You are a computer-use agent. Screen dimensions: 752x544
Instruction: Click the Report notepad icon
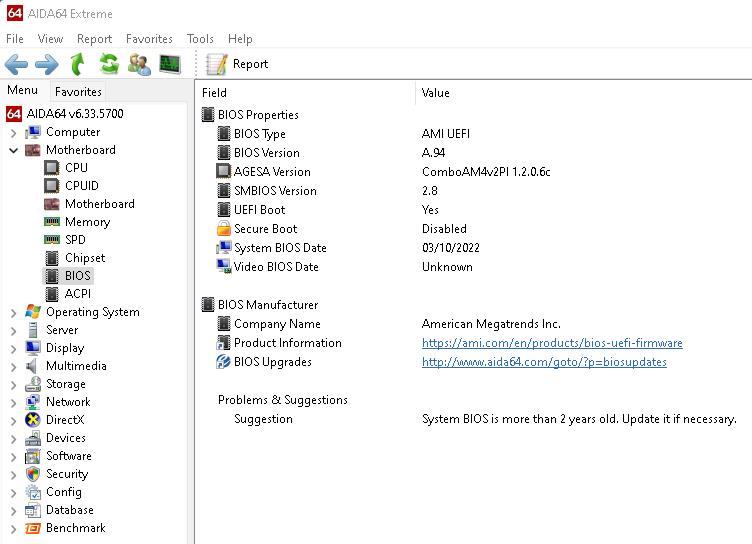tap(216, 64)
